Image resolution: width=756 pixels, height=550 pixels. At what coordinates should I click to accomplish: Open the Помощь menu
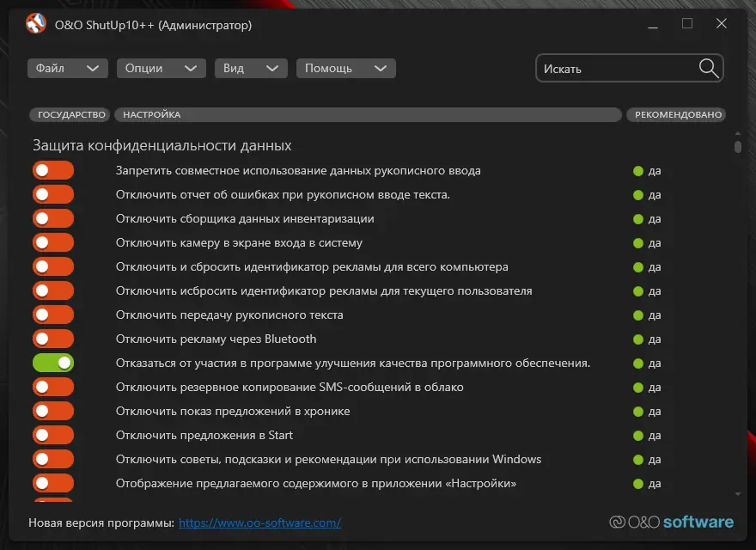point(345,69)
